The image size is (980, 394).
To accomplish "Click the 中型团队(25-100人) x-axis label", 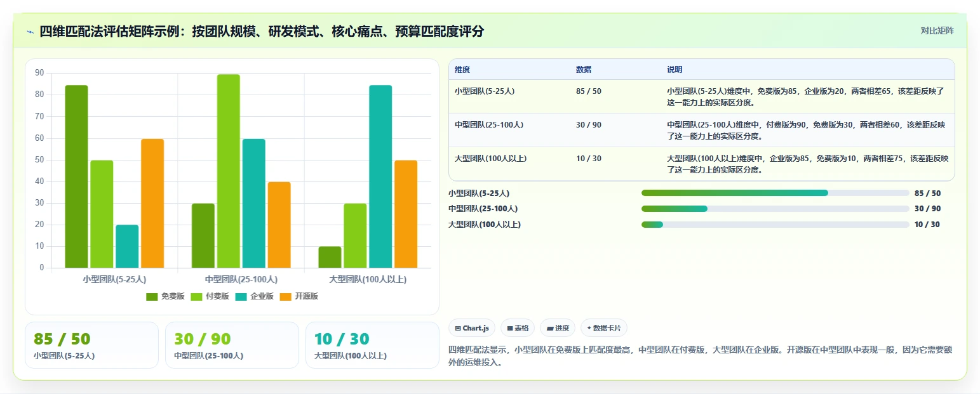I will tap(241, 279).
